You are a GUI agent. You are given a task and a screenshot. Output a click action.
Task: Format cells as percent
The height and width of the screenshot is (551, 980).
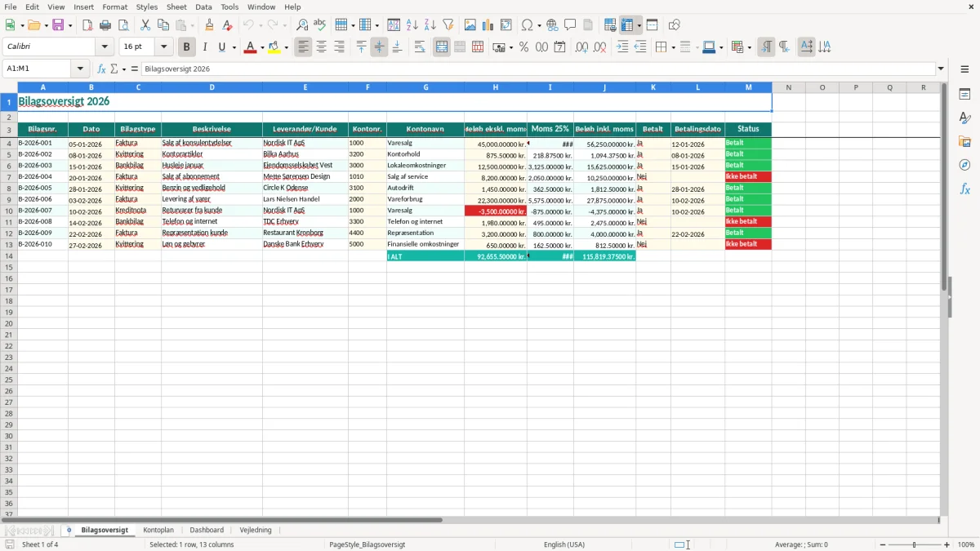[524, 47]
